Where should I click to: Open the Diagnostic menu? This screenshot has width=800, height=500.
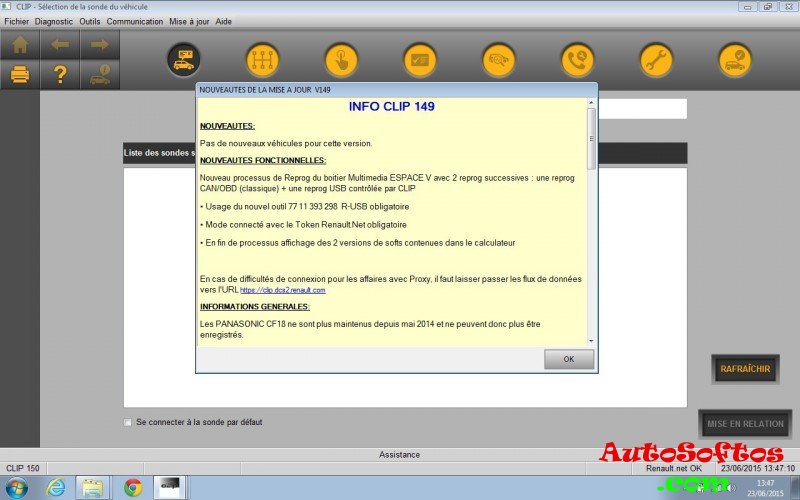54,21
